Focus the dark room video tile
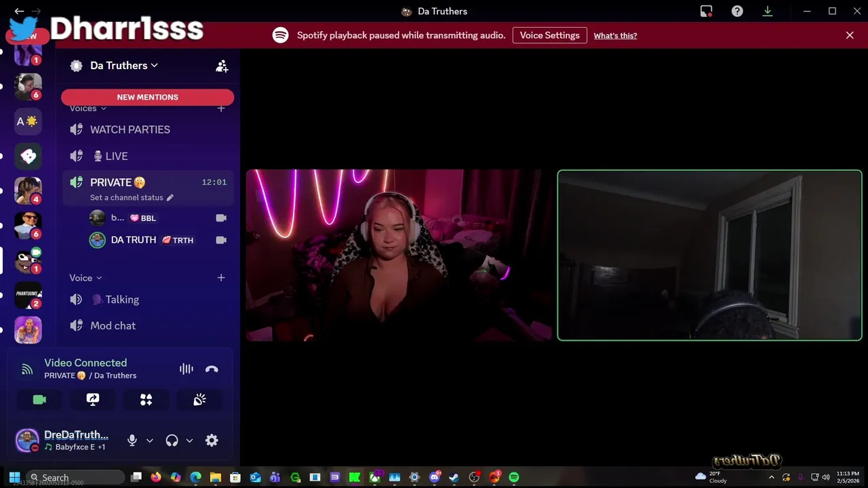 click(709, 256)
